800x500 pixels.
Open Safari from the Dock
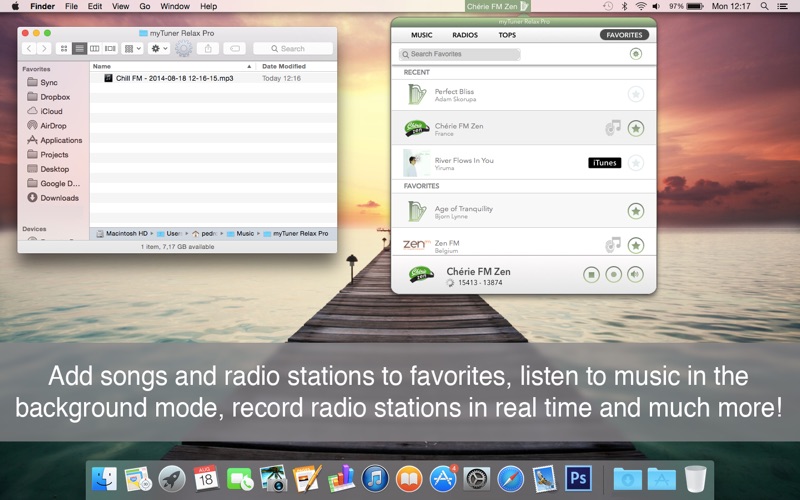pyautogui.click(x=510, y=479)
